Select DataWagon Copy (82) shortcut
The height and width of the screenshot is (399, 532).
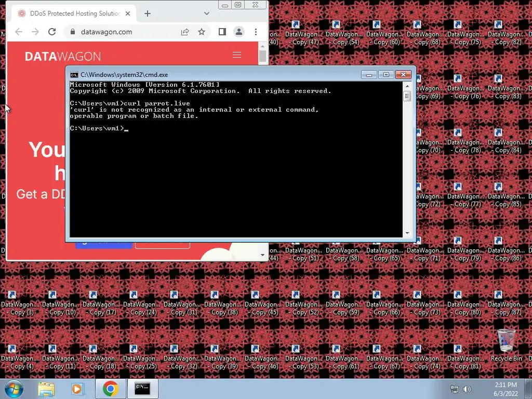(507, 33)
